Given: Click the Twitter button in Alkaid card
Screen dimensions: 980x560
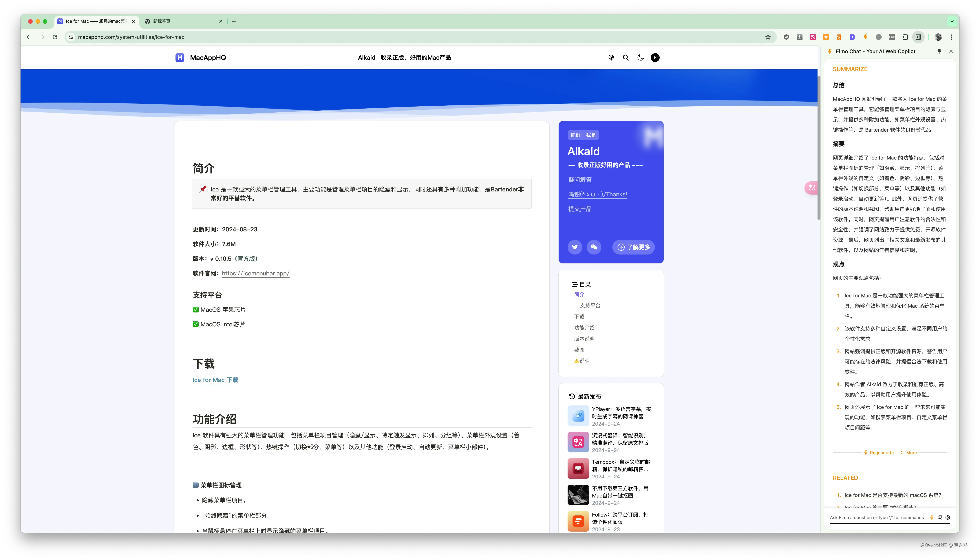Looking at the screenshot, I should pos(575,247).
